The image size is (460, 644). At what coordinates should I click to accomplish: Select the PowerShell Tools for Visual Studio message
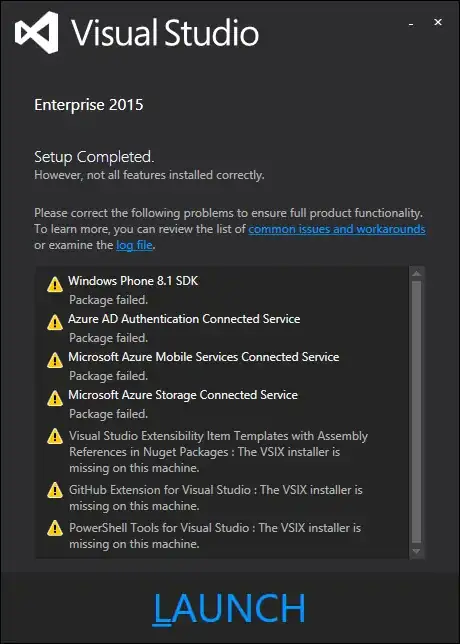tap(215, 536)
